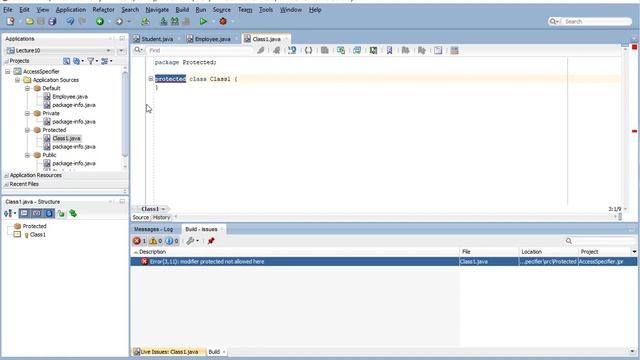Click the pin icon in Build Issues toolbar
The height and width of the screenshot is (360, 640).
pyautogui.click(x=211, y=241)
